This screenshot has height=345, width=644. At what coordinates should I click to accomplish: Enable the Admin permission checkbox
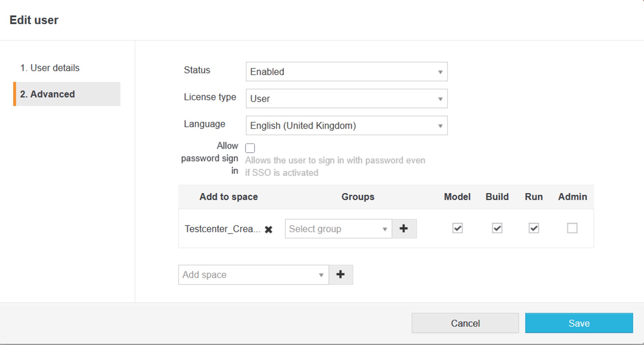coord(572,228)
